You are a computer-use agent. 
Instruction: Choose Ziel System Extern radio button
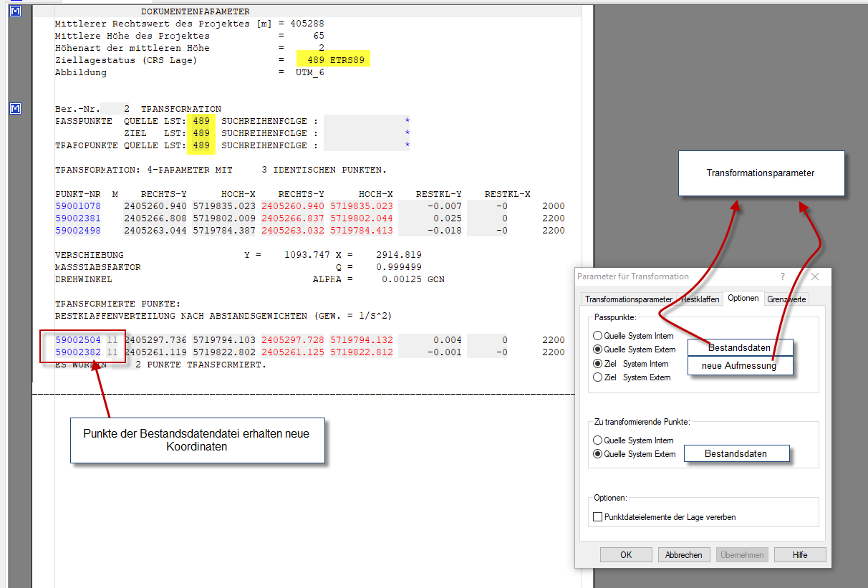(598, 377)
